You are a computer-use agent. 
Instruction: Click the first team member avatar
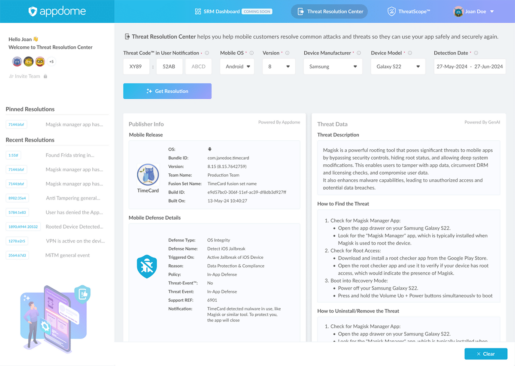pos(17,62)
